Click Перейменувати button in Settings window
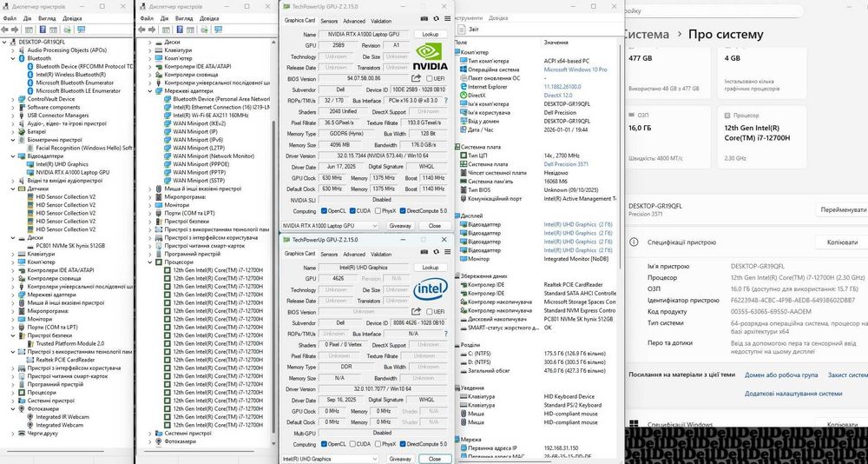 point(843,210)
